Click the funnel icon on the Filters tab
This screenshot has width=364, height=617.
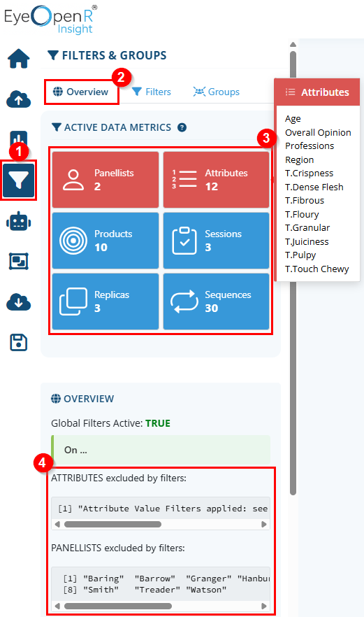137,92
